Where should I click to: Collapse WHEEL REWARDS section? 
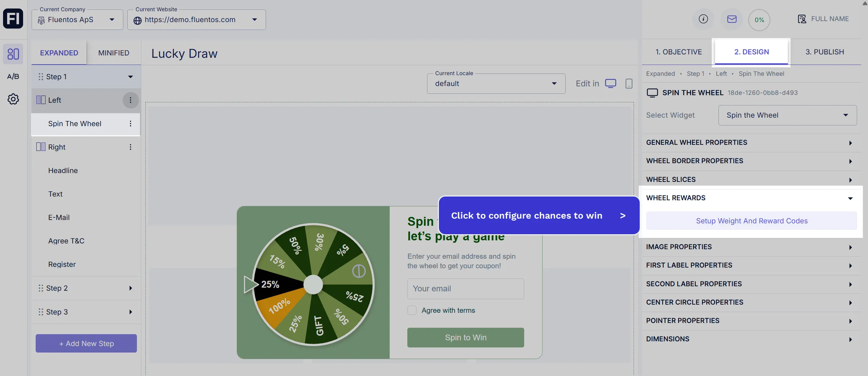[751, 198]
